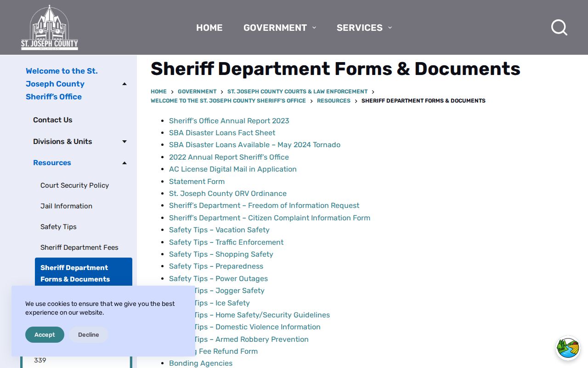Viewport: 588px width, 368px height.
Task: Click Welcome to Sheriff's Office breadcrumb
Action: (228, 101)
